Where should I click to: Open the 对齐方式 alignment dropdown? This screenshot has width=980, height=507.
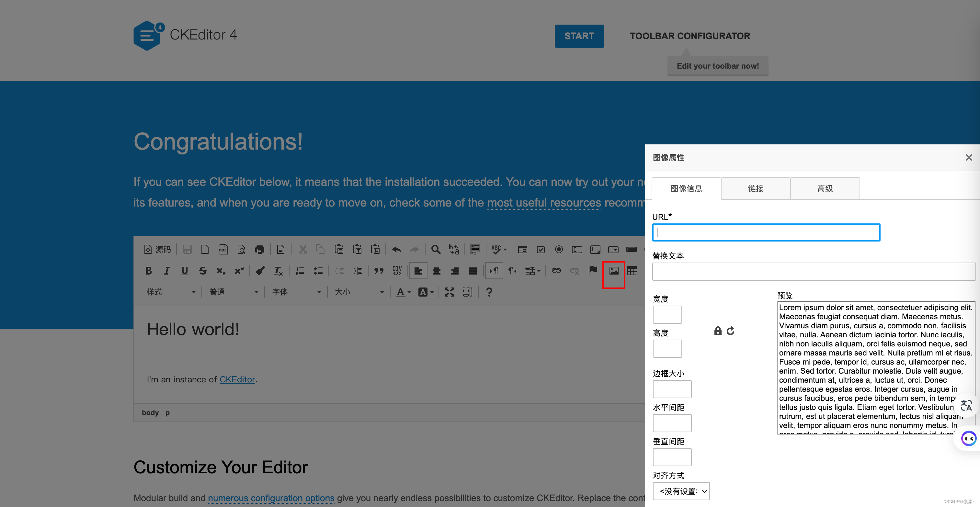[681, 491]
